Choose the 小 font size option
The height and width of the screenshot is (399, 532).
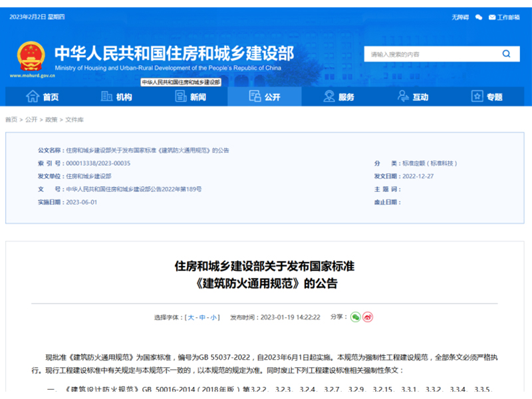[x=213, y=318]
